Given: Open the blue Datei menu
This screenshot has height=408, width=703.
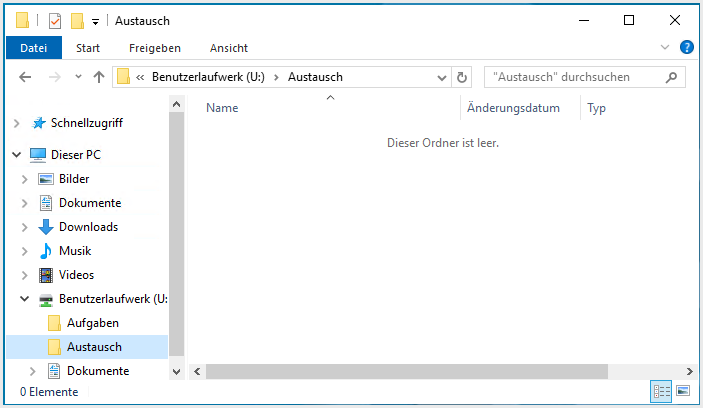Looking at the screenshot, I should (x=34, y=48).
